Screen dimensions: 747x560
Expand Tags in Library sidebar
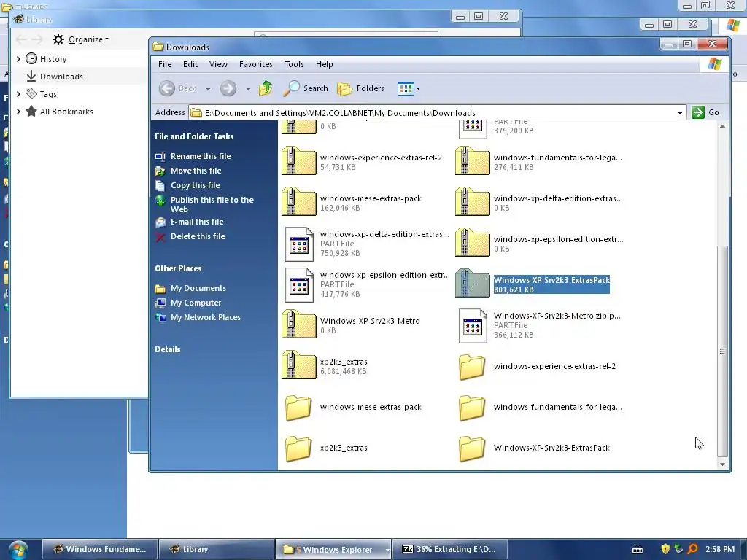pyautogui.click(x=18, y=94)
